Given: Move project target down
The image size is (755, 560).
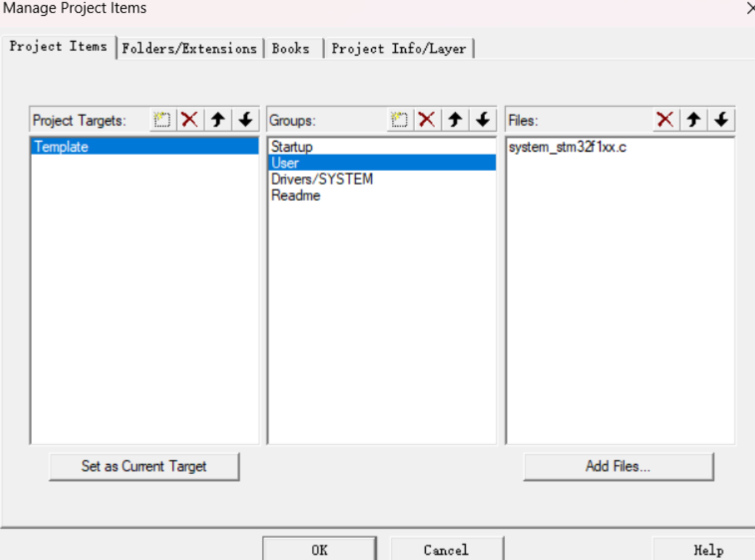Looking at the screenshot, I should (245, 120).
